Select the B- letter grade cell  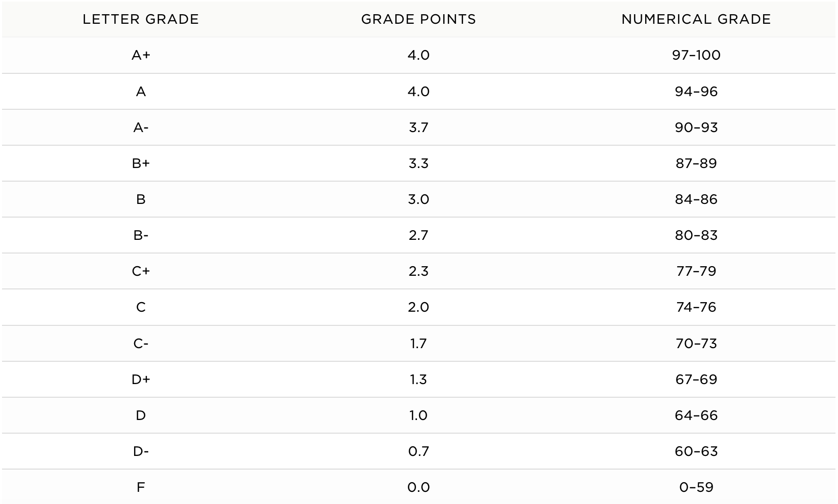click(x=141, y=235)
